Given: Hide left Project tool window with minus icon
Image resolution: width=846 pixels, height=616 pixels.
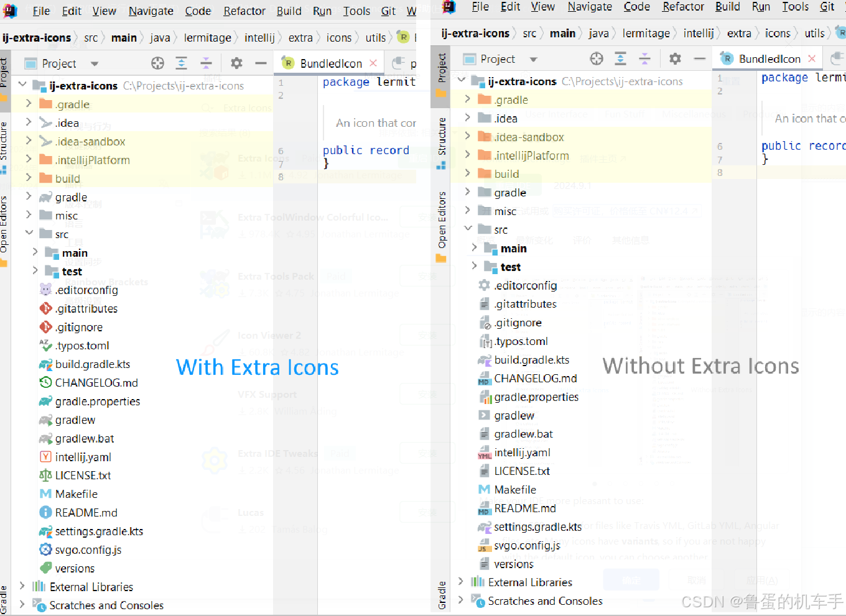Looking at the screenshot, I should [261, 63].
